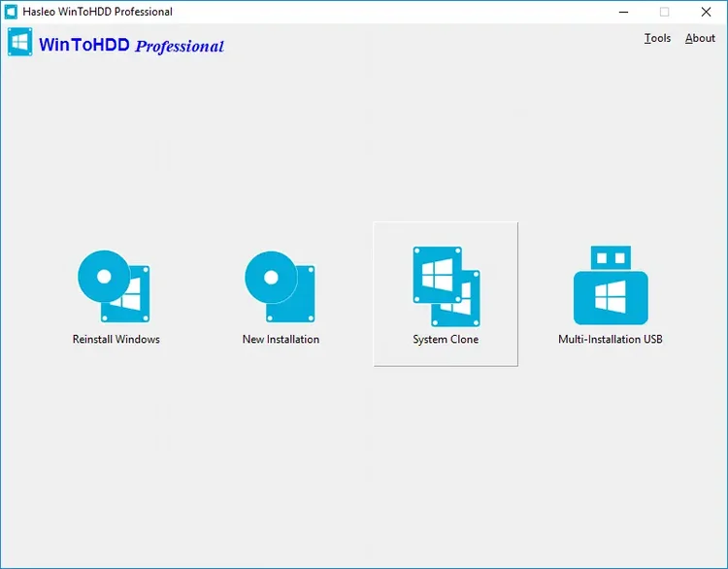Minimize the WinToHDD window
Viewport: 728px width, 569px height.
click(623, 12)
